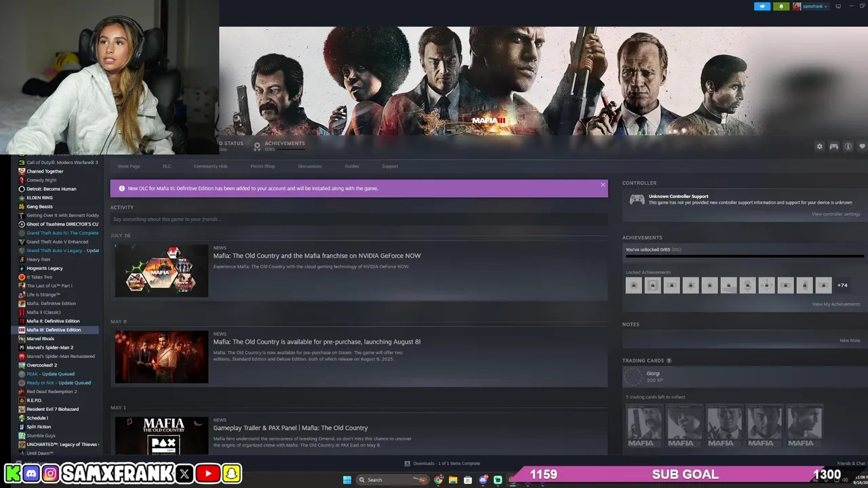Open 'Mafia: The Old Country and the Mafia franchise' headline

click(317, 256)
